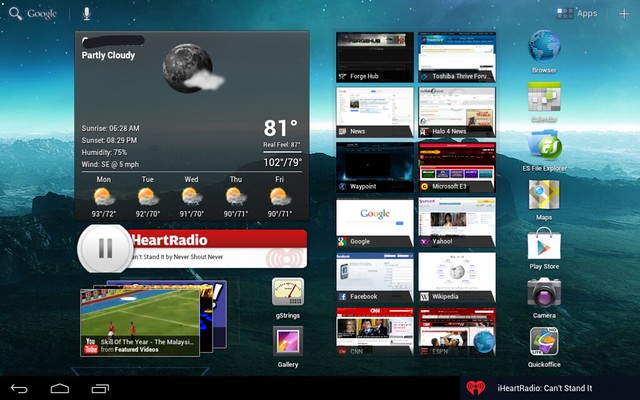640x400 pixels.
Task: Open the Camera app
Action: [x=544, y=293]
